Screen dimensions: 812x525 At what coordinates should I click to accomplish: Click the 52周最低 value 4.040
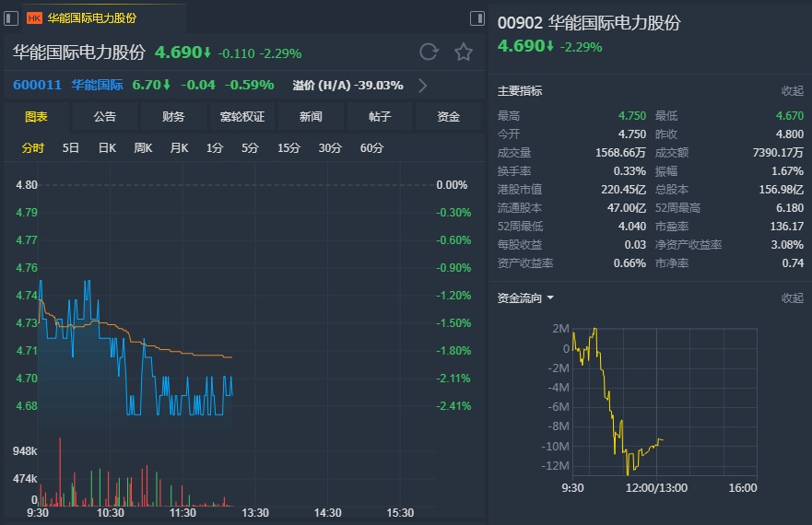(x=631, y=227)
